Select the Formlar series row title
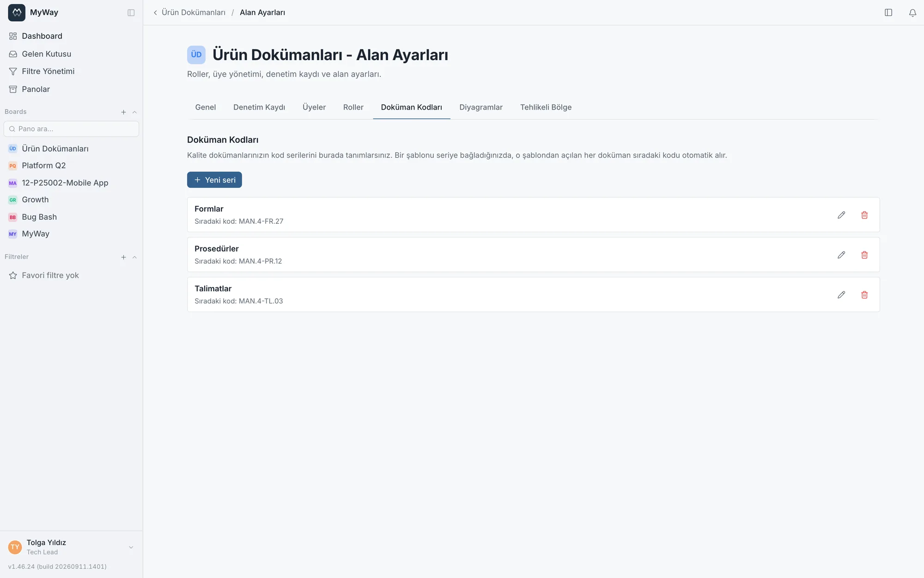Screen dimensions: 924x578 pyautogui.click(x=209, y=209)
